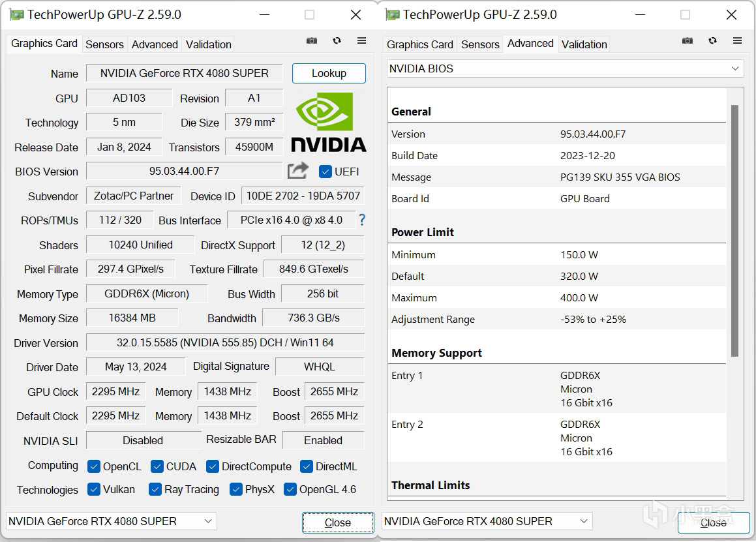Click Board Id value GPU Board
The width and height of the screenshot is (756, 542).
tap(585, 199)
